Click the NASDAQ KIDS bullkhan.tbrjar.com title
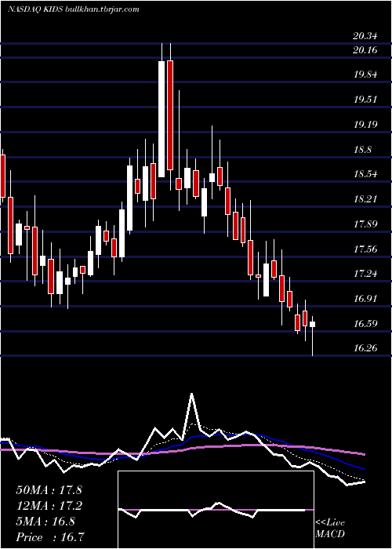392x549 pixels. coord(73,9)
